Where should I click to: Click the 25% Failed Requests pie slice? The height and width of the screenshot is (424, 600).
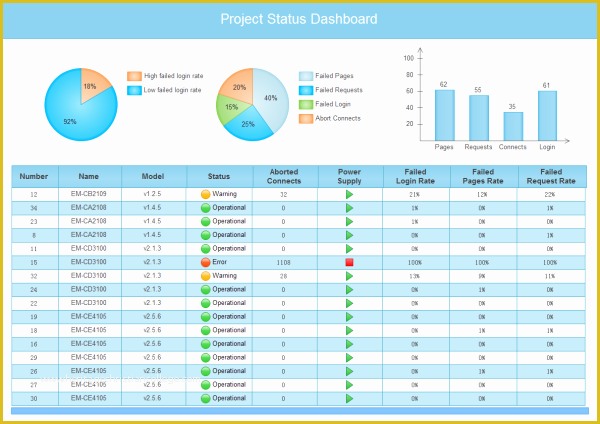(x=249, y=123)
